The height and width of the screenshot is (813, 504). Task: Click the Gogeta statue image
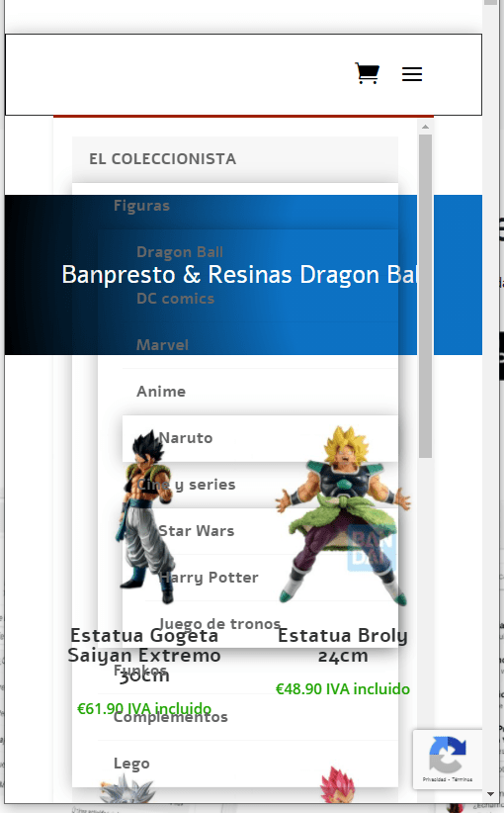(x=144, y=516)
